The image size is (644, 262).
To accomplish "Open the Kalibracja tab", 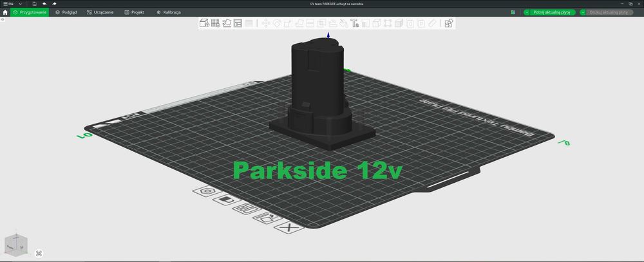I will 168,12.
